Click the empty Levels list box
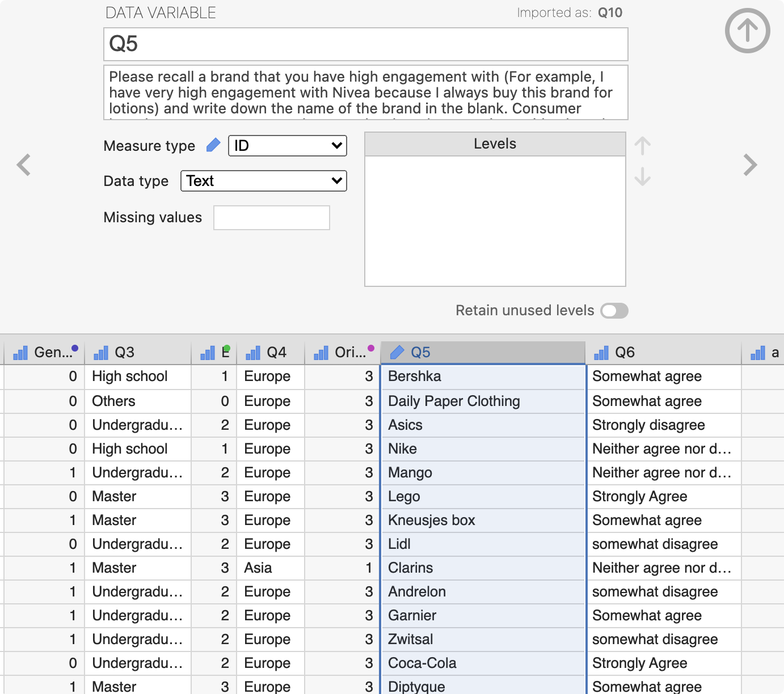 (x=495, y=221)
